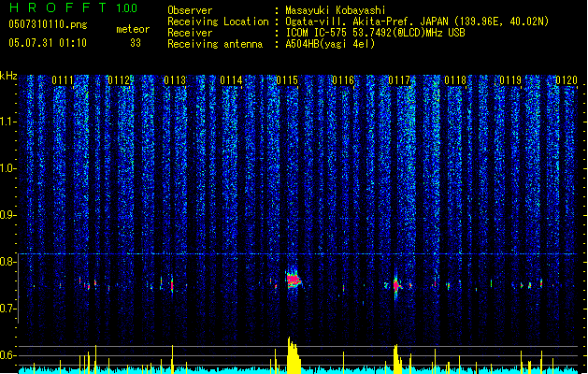Click the HROFFT program title

(x=58, y=7)
